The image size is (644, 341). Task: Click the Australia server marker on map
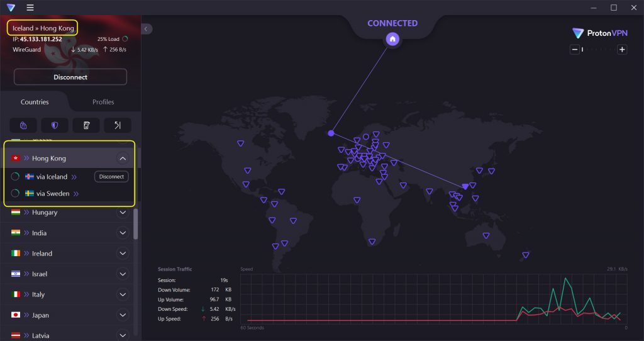tap(486, 236)
